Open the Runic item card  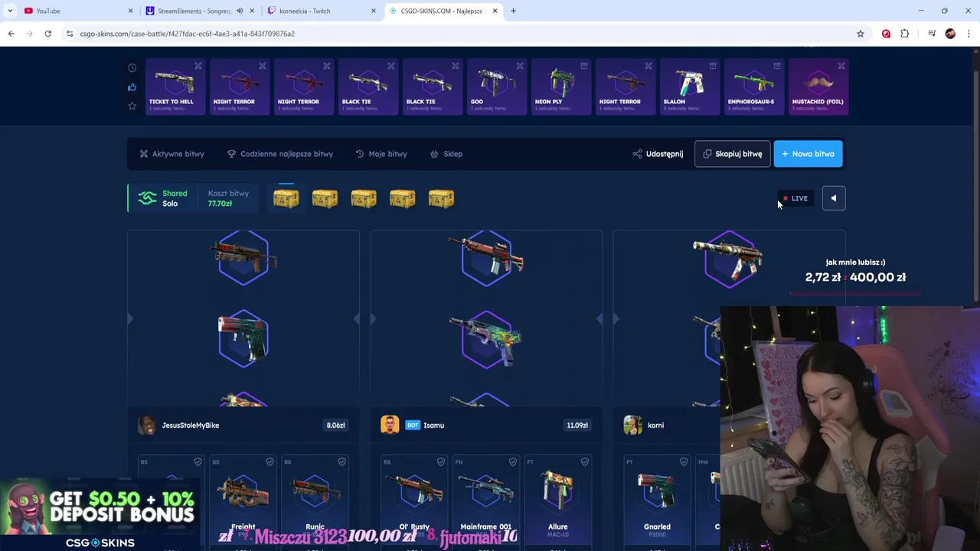click(x=315, y=503)
